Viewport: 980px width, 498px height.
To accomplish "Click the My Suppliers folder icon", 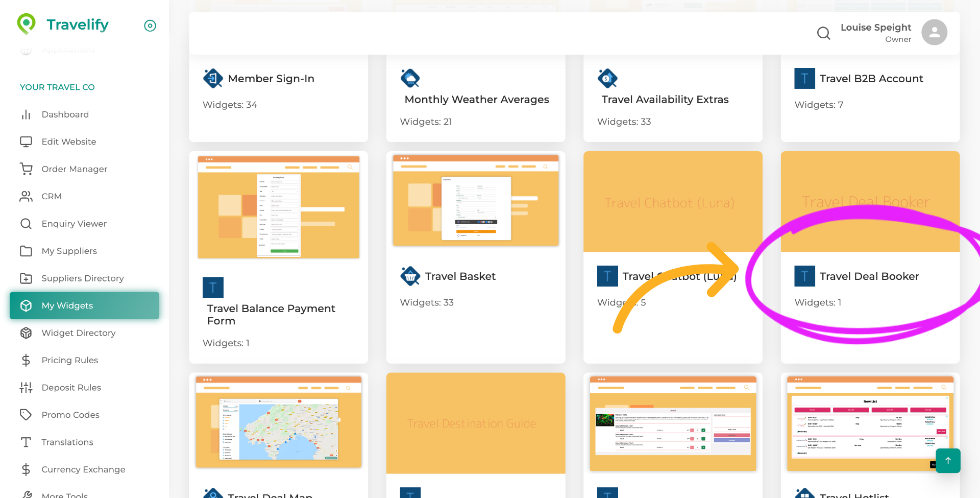I will 26,251.
